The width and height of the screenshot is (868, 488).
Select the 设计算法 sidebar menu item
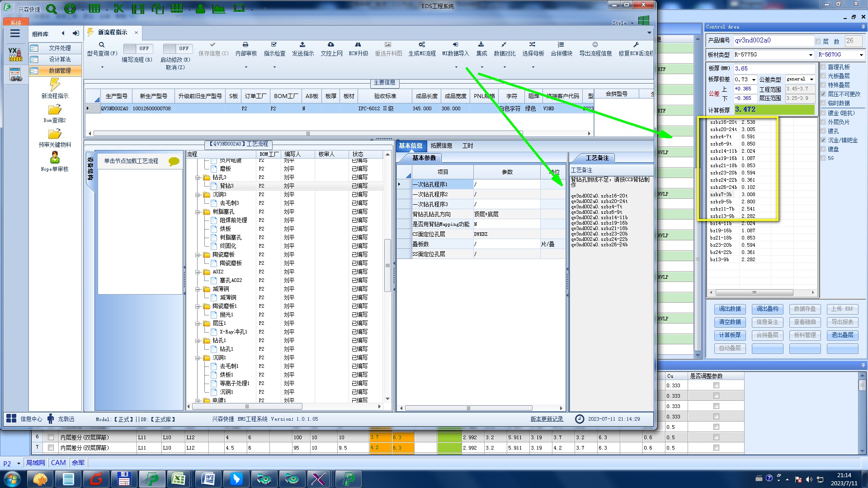point(60,59)
